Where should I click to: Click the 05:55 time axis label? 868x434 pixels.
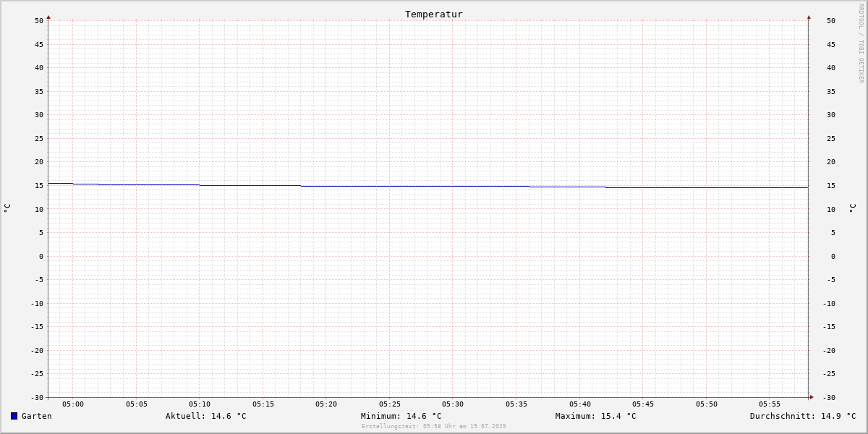click(x=770, y=404)
